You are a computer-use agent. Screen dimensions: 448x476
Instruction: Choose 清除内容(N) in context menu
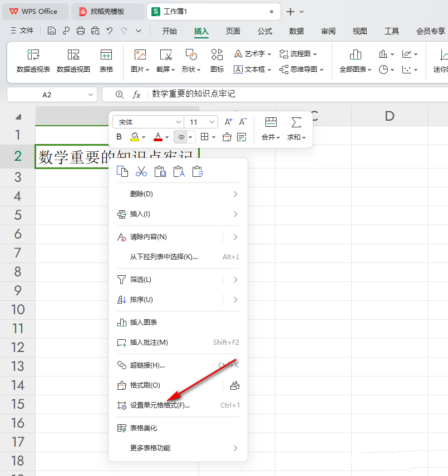[x=178, y=237]
